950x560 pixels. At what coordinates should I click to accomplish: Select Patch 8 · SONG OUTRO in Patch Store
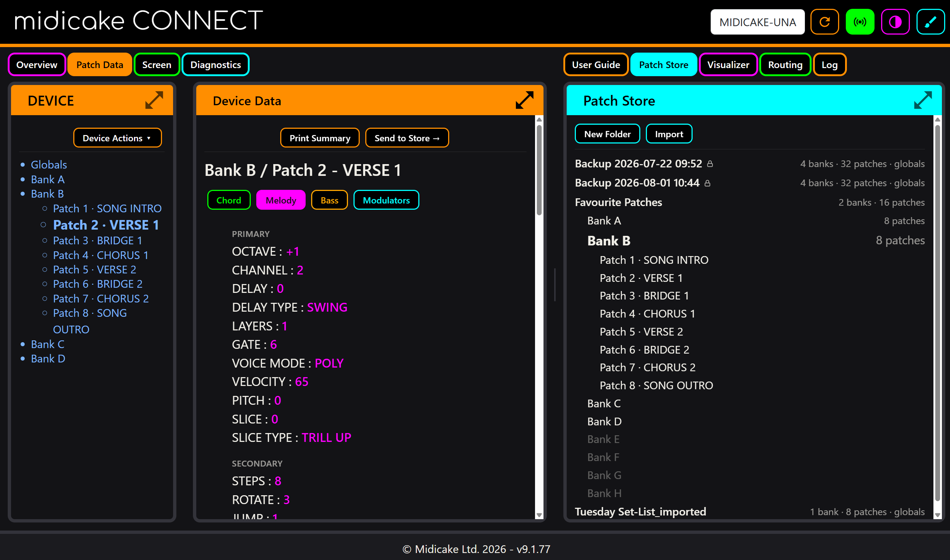point(656,385)
